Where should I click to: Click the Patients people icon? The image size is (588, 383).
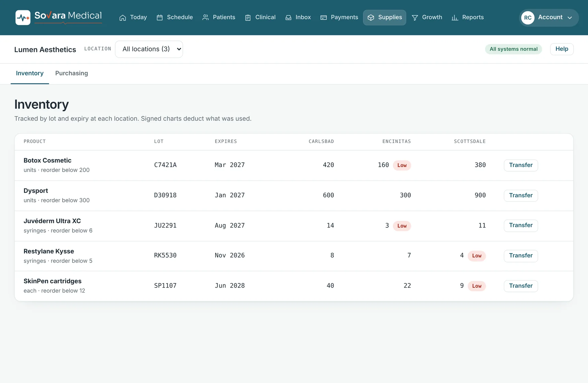click(x=205, y=17)
